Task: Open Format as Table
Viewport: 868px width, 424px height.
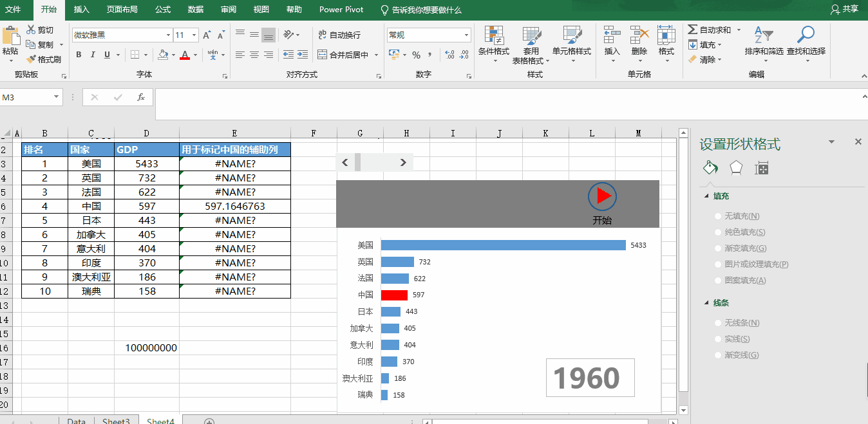Action: pos(531,44)
